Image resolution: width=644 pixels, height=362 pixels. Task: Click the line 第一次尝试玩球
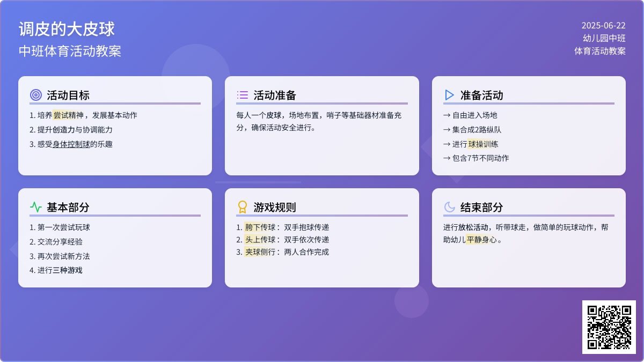[60, 227]
